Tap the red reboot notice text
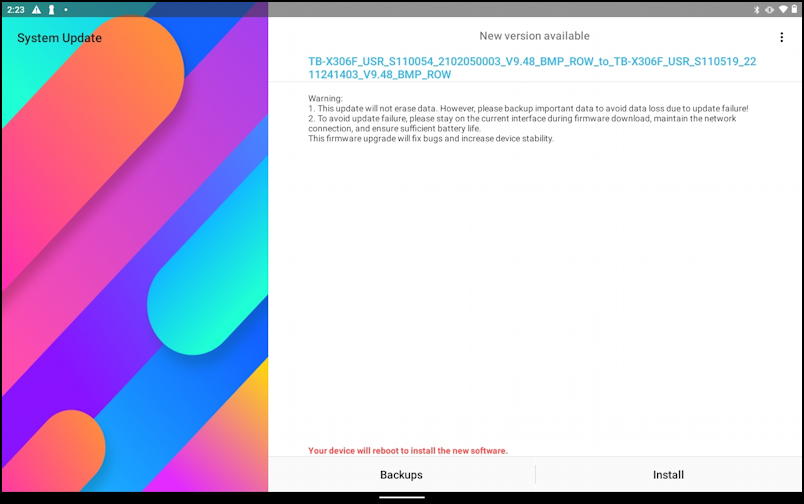804x504 pixels. (408, 451)
